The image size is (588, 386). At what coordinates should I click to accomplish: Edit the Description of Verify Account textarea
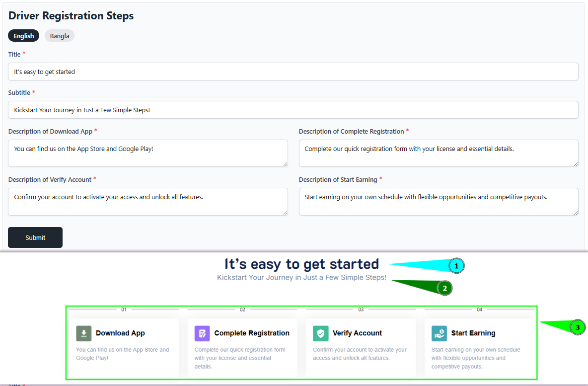pyautogui.click(x=148, y=202)
